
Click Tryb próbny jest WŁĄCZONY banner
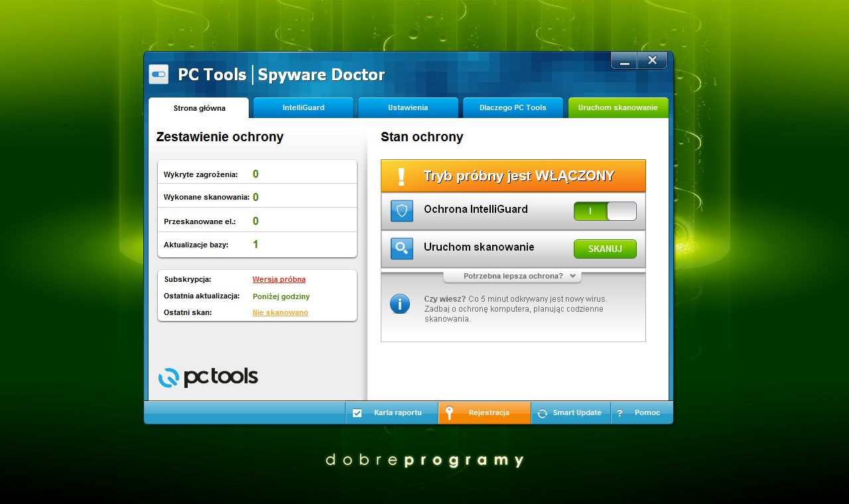[513, 176]
